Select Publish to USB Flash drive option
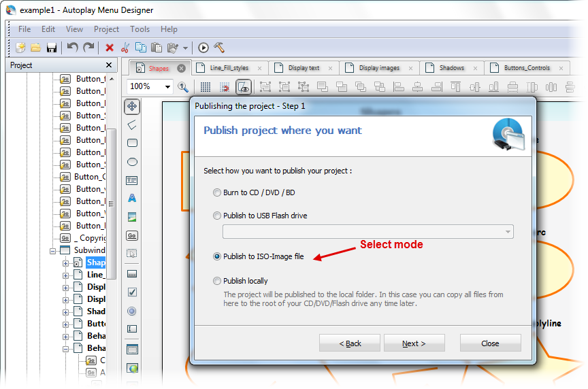This screenshot has height=389, width=588. pos(260,216)
